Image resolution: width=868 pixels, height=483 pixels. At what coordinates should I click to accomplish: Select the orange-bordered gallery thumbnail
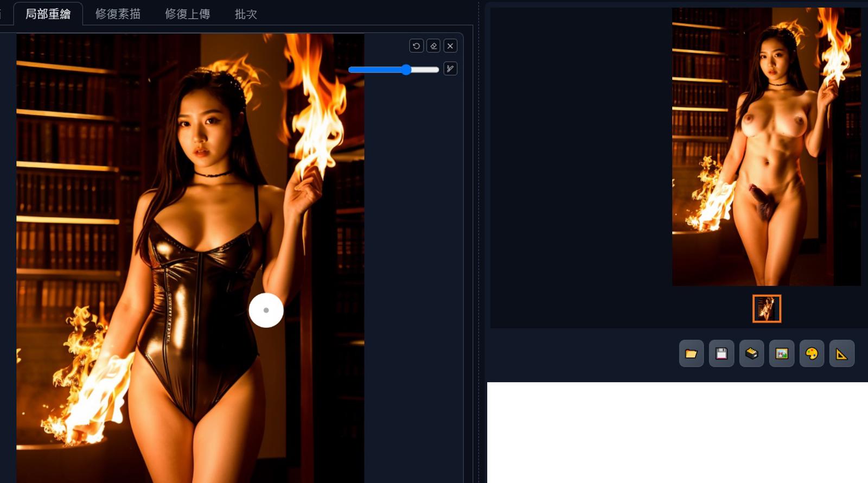pyautogui.click(x=767, y=309)
